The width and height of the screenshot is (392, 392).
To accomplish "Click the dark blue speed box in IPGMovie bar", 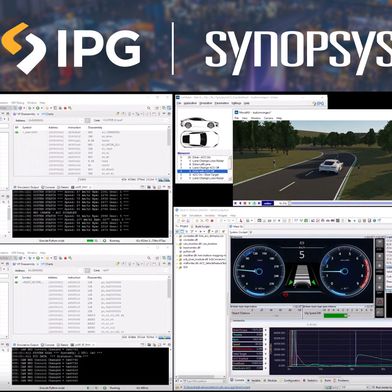I will 268,203.
